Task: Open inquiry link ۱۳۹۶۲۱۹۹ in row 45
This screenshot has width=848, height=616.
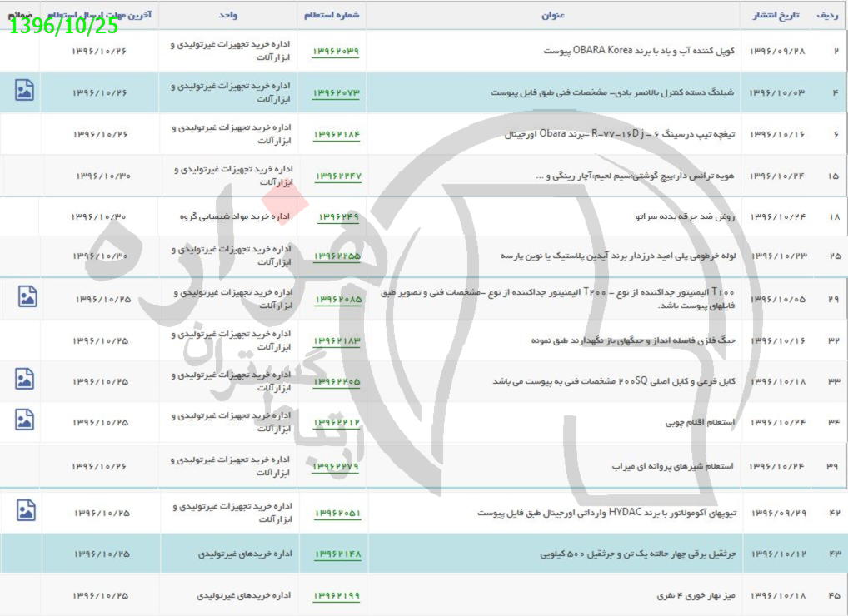Action: [x=337, y=596]
